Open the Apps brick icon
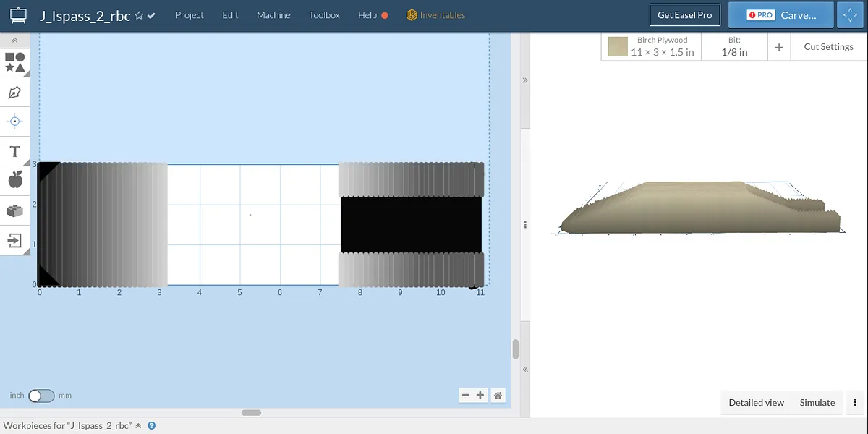868x434 pixels. tap(14, 210)
